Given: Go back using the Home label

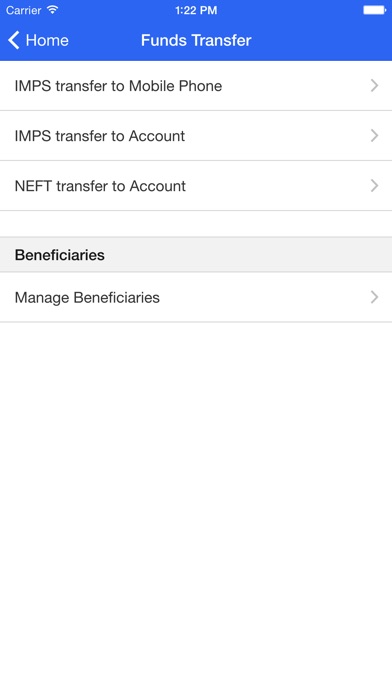Looking at the screenshot, I should coord(47,40).
